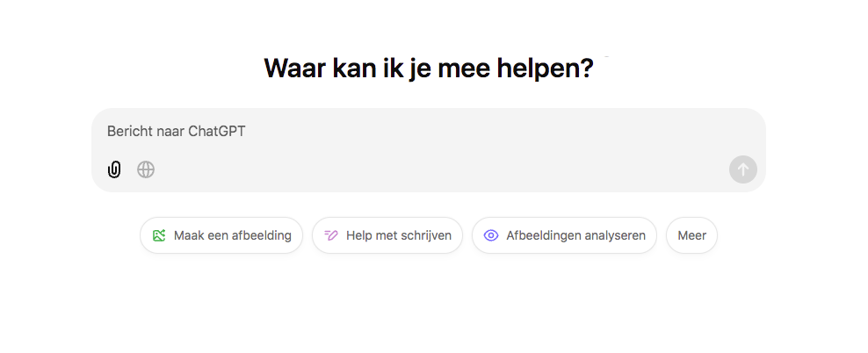Expand more suggestions with "Meer"
Screen dimensions: 868x353
pos(692,235)
